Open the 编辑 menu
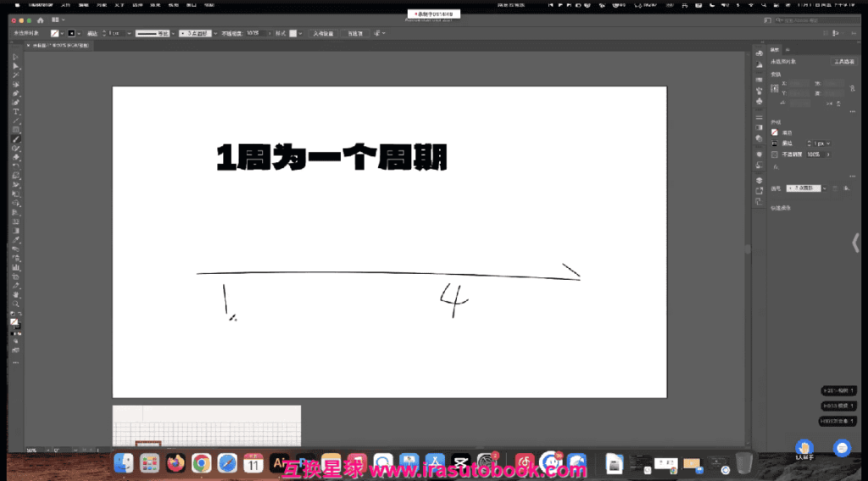 tap(83, 5)
